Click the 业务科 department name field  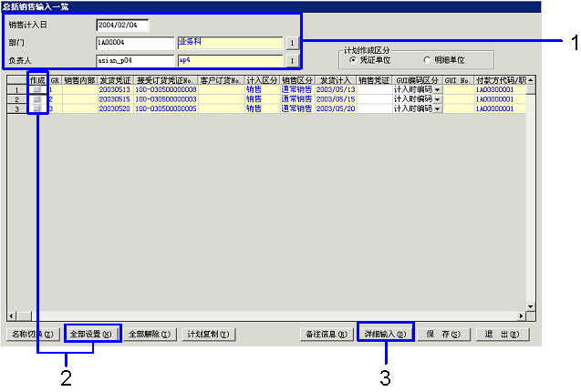[230, 43]
